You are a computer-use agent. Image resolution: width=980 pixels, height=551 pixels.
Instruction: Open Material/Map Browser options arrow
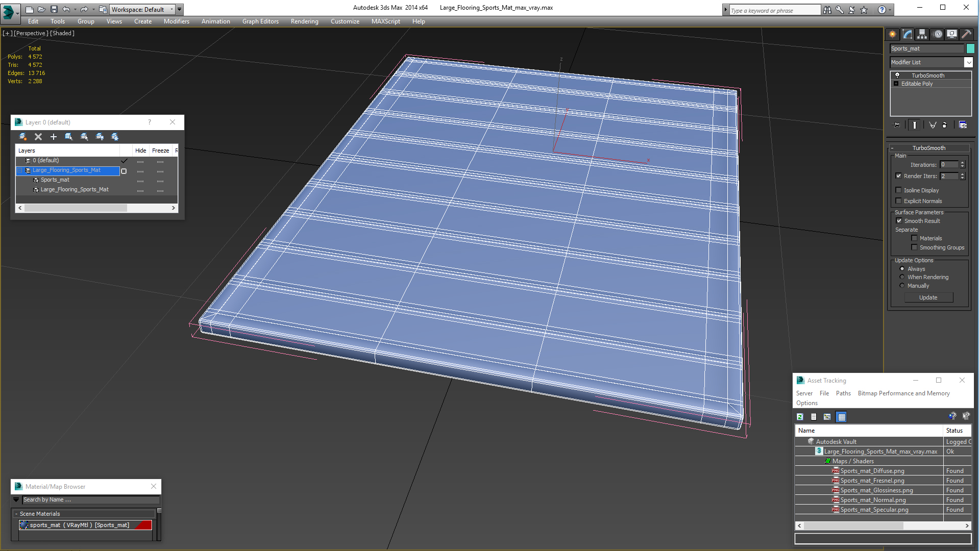point(16,499)
